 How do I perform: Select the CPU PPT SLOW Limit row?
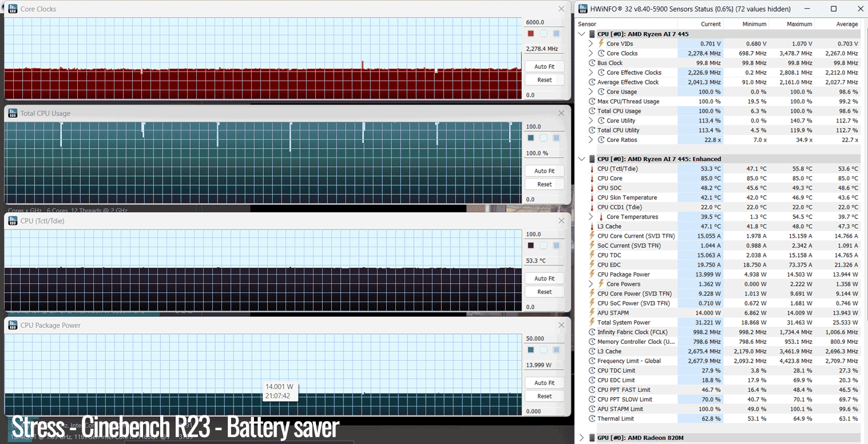718,399
